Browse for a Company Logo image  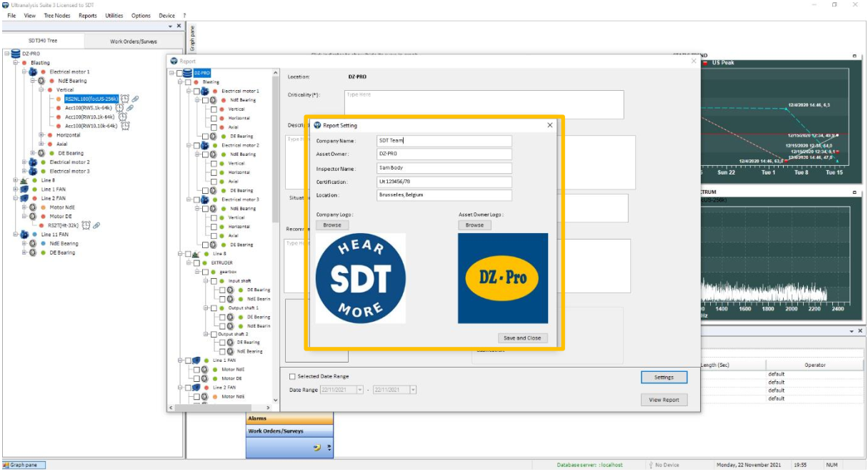pyautogui.click(x=332, y=225)
